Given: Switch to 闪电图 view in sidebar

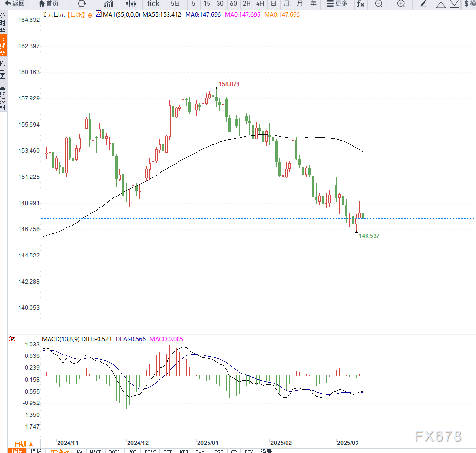Looking at the screenshot, I should tap(3, 69).
